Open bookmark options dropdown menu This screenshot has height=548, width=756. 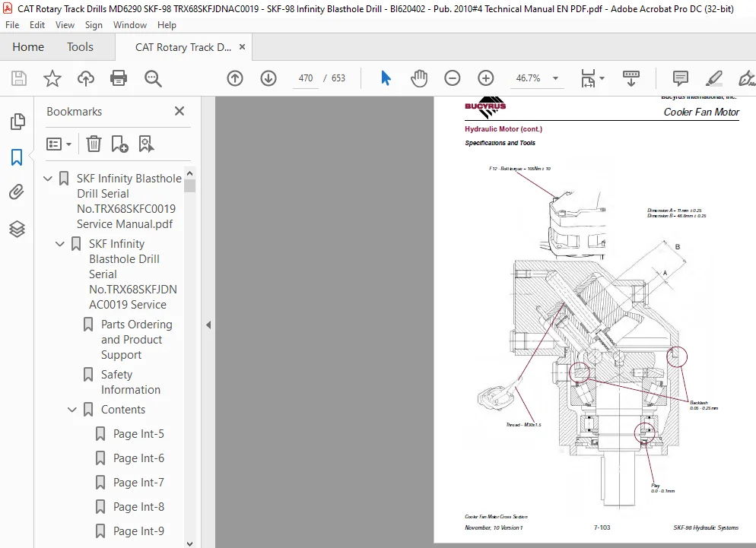click(x=59, y=144)
